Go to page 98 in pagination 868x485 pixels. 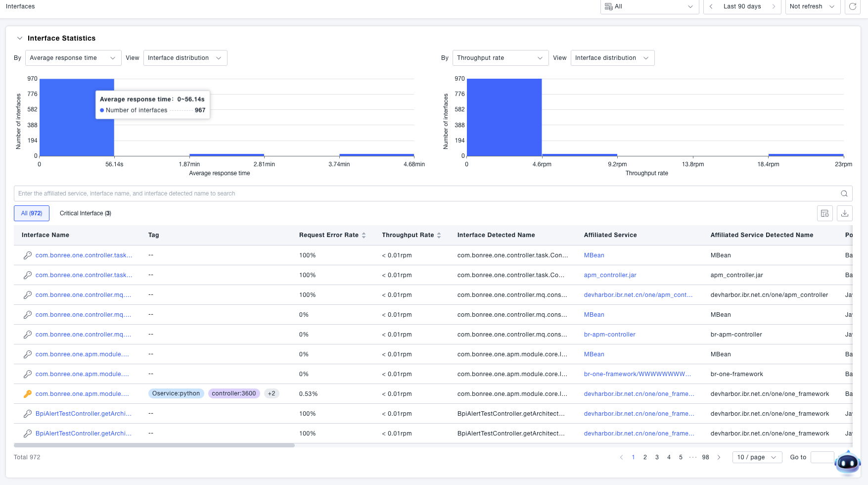click(x=705, y=457)
